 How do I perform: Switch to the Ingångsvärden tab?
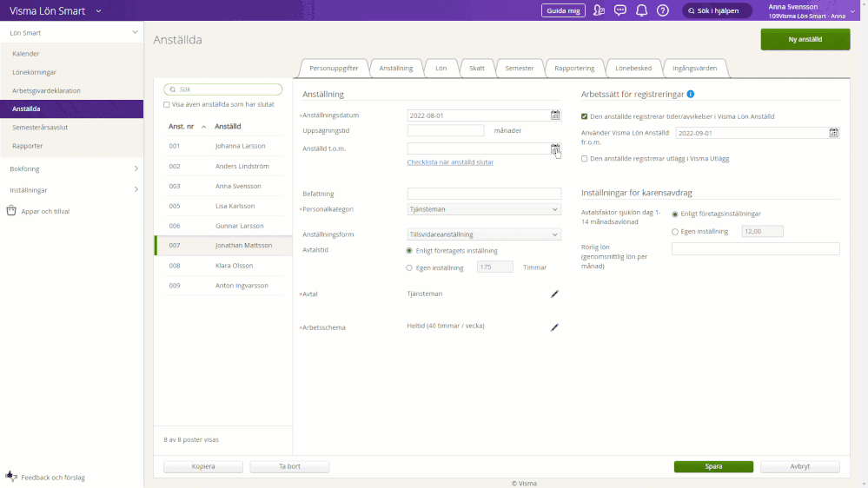pos(694,68)
